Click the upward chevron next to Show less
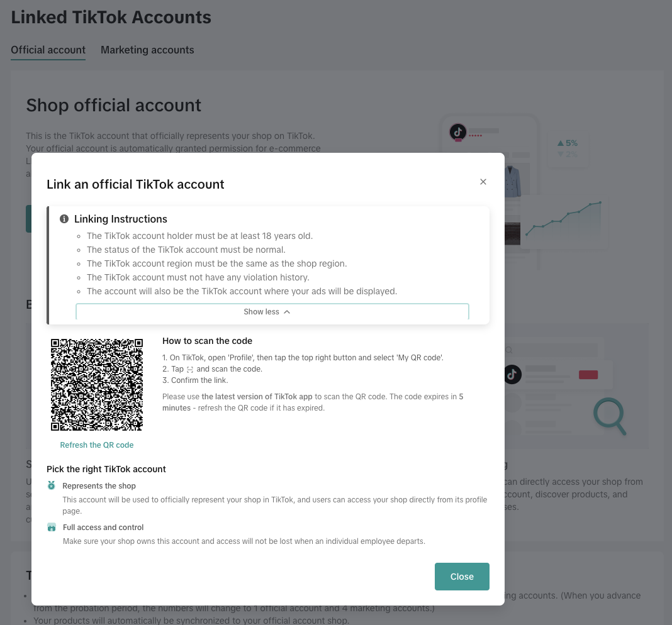 click(287, 312)
